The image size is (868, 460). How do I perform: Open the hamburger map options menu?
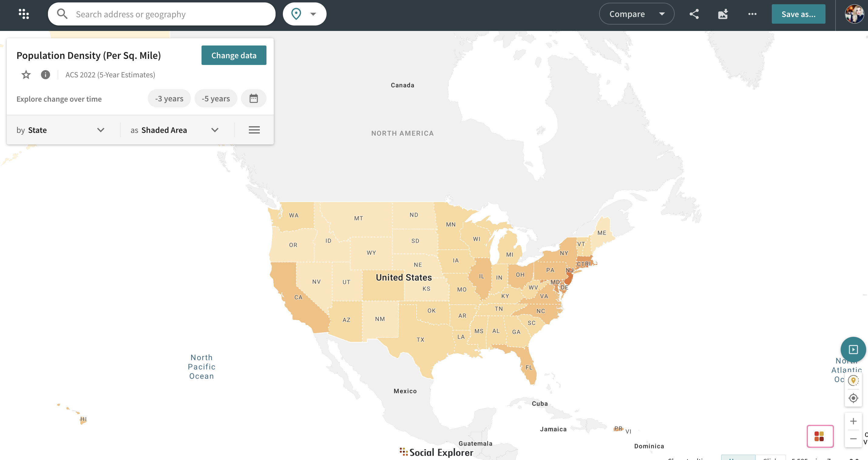tap(254, 130)
